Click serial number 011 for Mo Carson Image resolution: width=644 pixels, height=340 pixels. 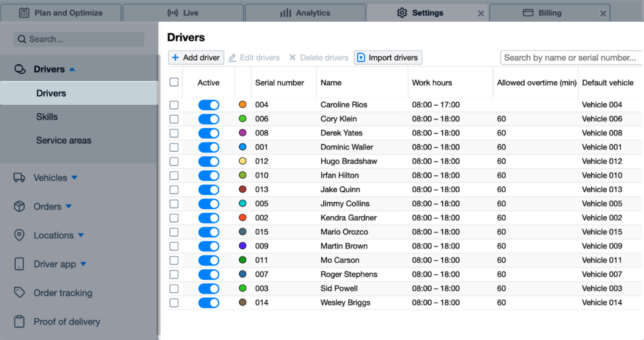click(261, 260)
